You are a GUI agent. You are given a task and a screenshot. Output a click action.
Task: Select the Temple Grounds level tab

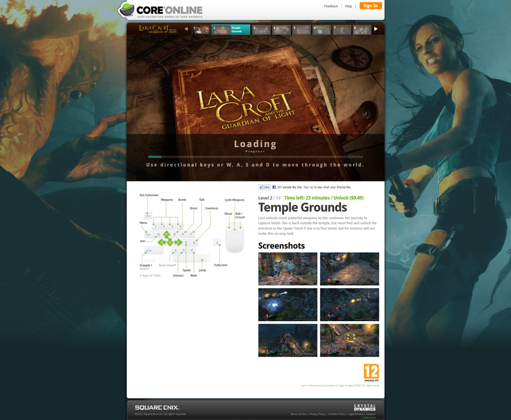tap(231, 29)
